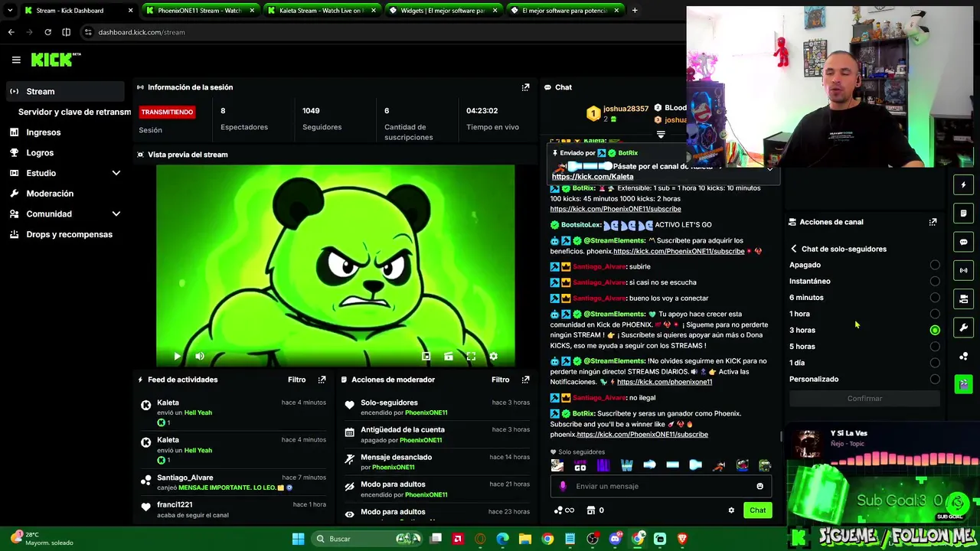
Task: Open Logros in the sidebar
Action: coord(64,153)
